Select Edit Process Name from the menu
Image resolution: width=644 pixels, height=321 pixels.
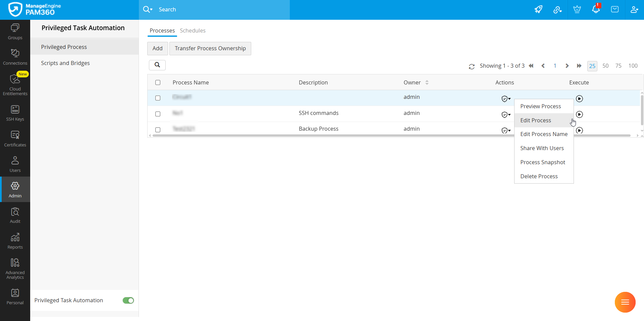544,134
